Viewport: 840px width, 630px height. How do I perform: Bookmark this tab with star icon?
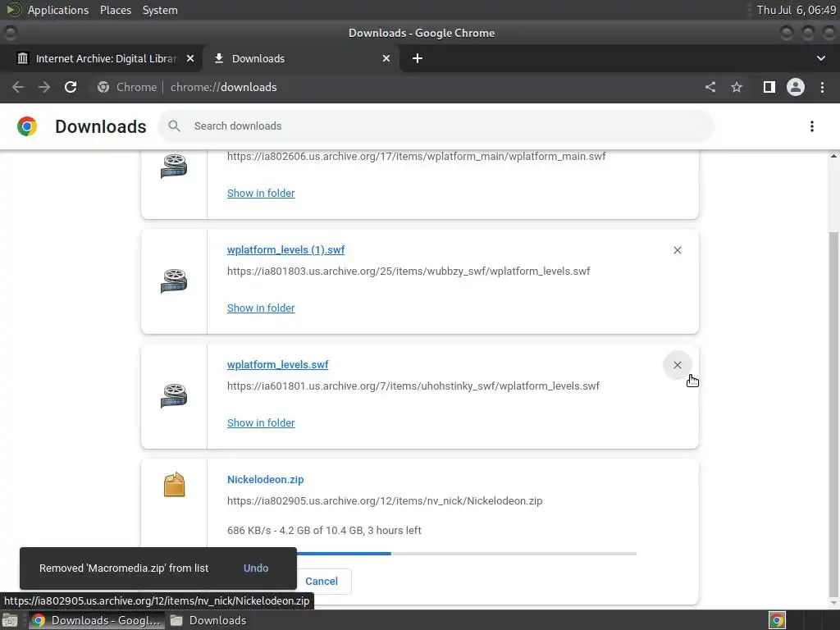737,87
